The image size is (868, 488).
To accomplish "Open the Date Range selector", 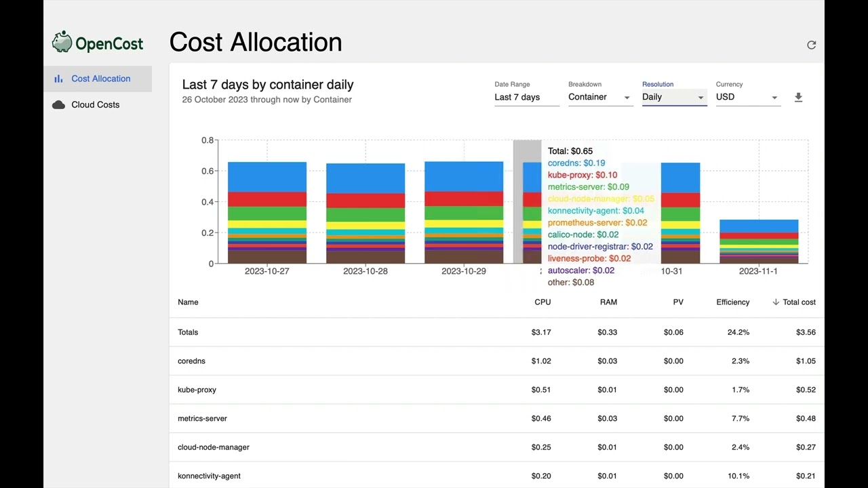I will tap(527, 97).
